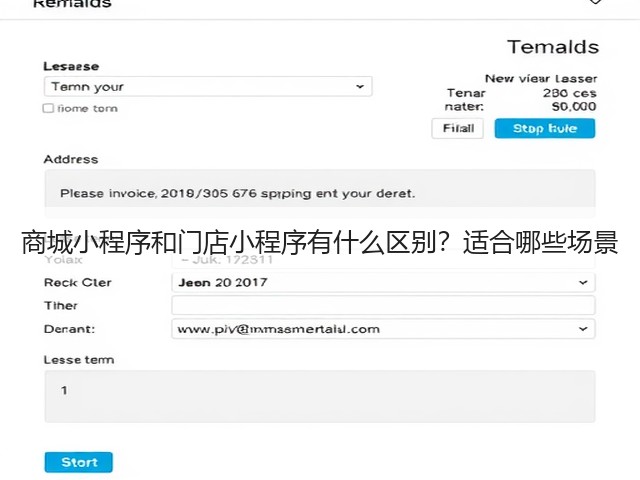Click the chevron icon in the Derant field

pos(583,329)
